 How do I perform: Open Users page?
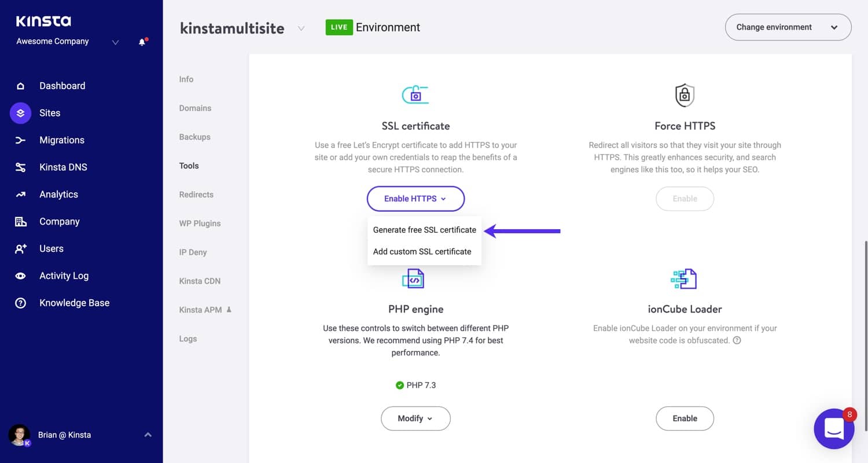point(51,249)
